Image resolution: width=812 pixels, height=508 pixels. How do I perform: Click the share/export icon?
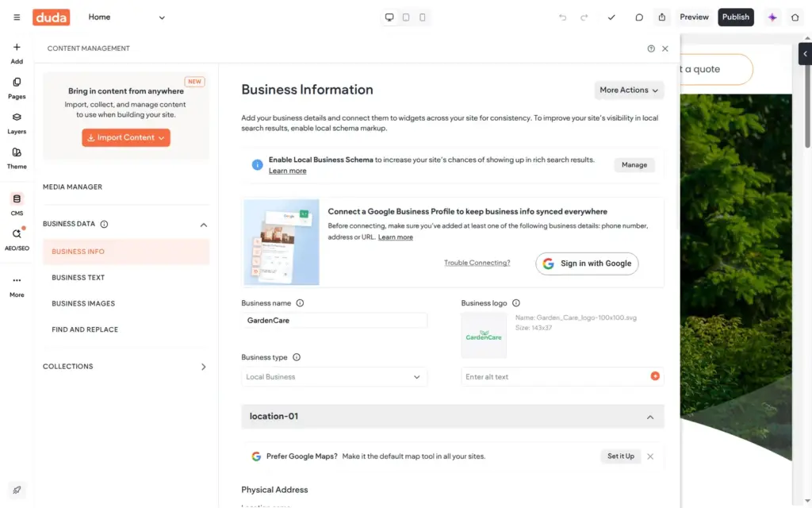(x=662, y=17)
